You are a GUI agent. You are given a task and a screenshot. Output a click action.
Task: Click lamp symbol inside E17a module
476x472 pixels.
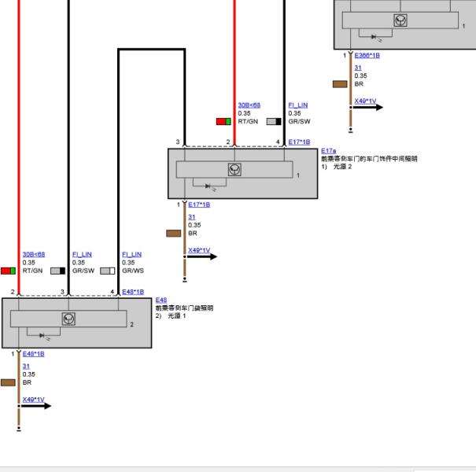(234, 169)
